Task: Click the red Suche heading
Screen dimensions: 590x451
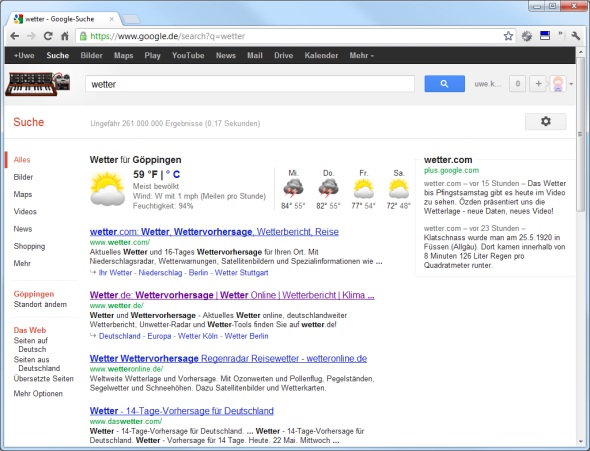Action: (29, 122)
